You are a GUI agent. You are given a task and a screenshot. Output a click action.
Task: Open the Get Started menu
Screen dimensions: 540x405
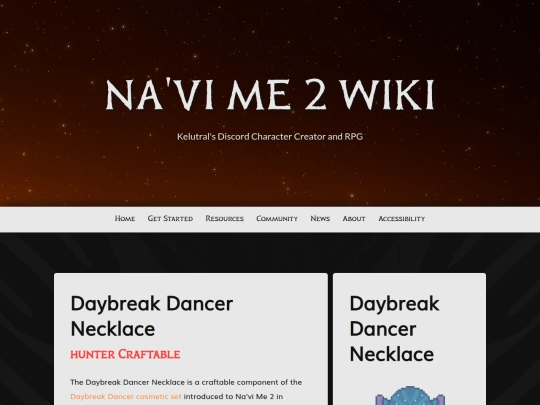coord(170,219)
